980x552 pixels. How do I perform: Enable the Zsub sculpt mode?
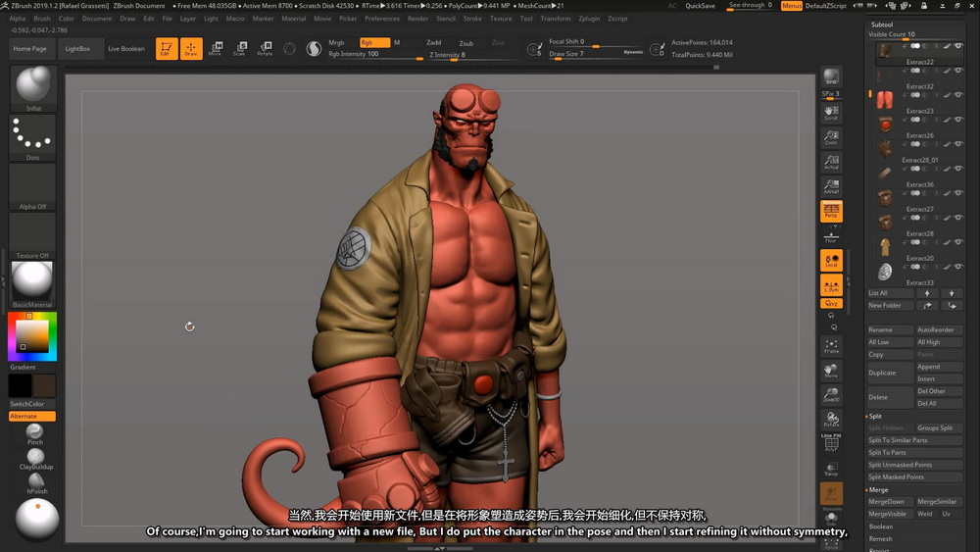466,43
